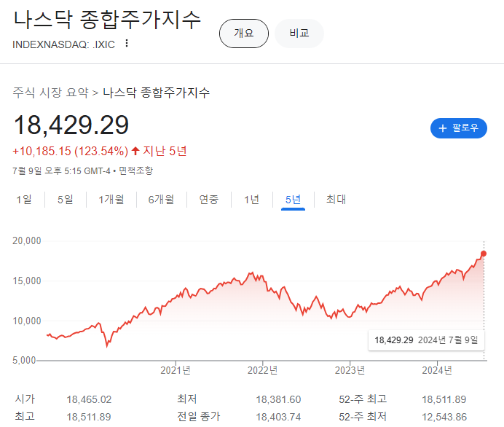Screen dimensions: 504x427
Task: Click the 전일 종가 value 18,403.74
Action: 278,417
